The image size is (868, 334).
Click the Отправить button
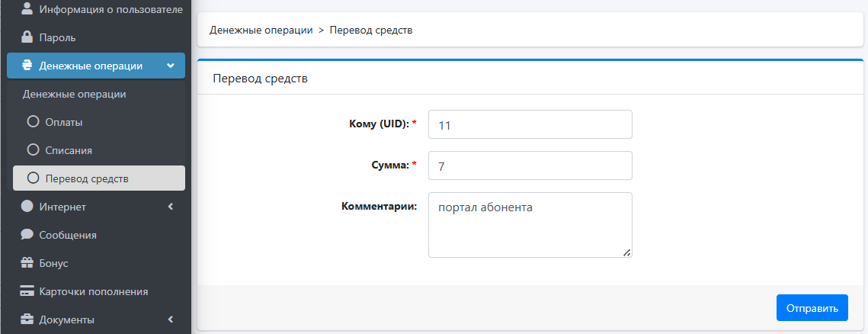coord(812,307)
